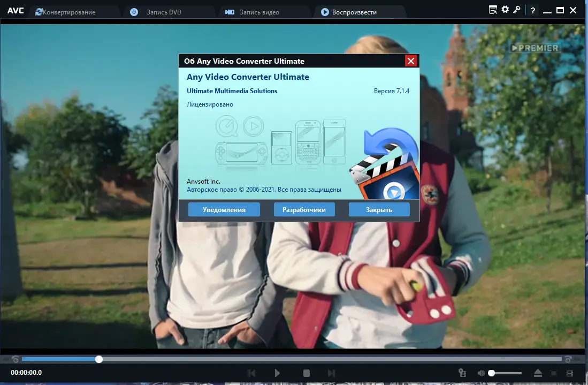The height and width of the screenshot is (385, 588).
Task: Take a video snapshot with the camera icon
Action: [x=462, y=373]
